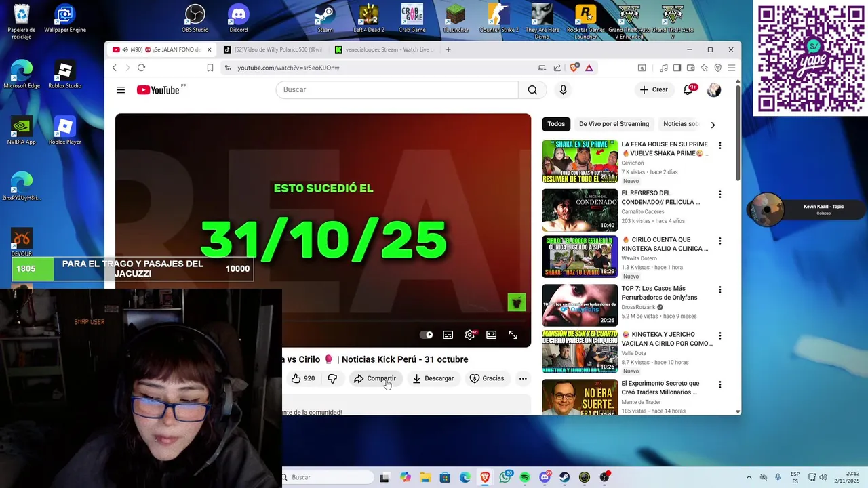
Task: Open options for TOP 7 Onlyfans video
Action: (719, 290)
